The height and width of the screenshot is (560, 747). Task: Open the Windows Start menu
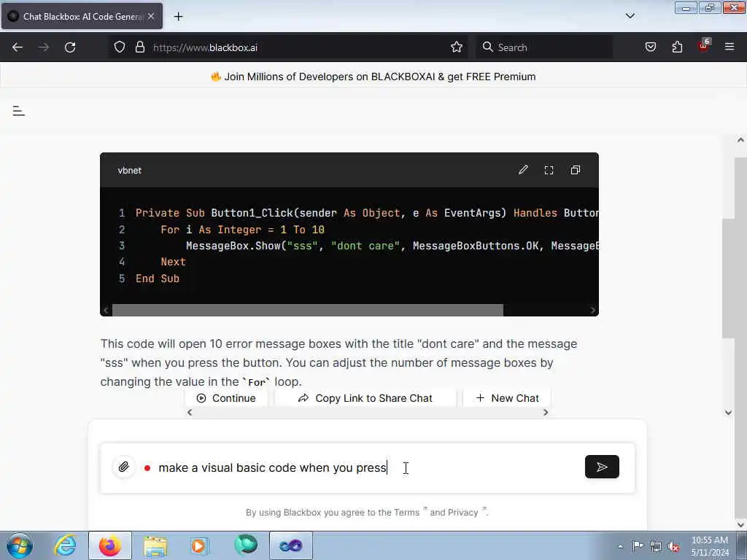coord(20,545)
